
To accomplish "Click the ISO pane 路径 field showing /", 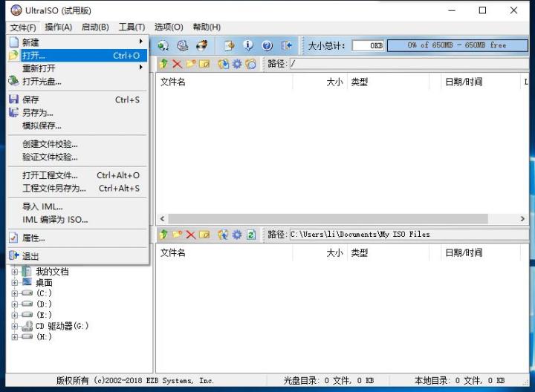I will [x=409, y=64].
